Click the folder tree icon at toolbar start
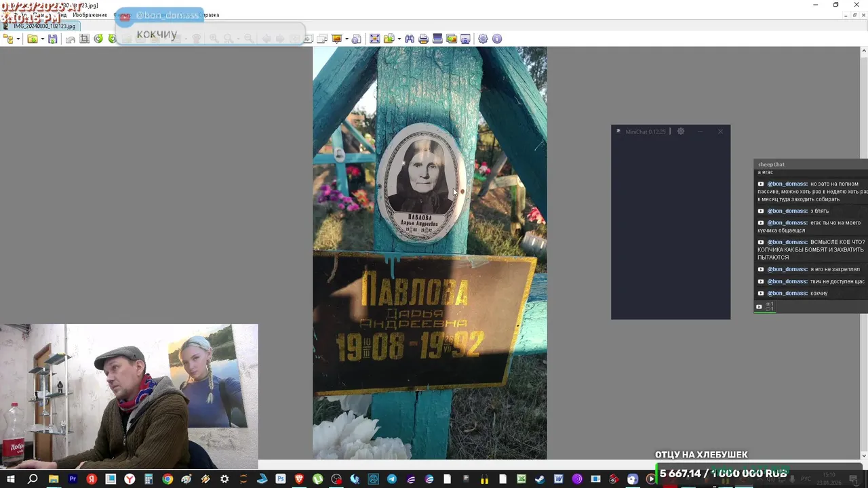This screenshot has width=868, height=488. (8, 39)
